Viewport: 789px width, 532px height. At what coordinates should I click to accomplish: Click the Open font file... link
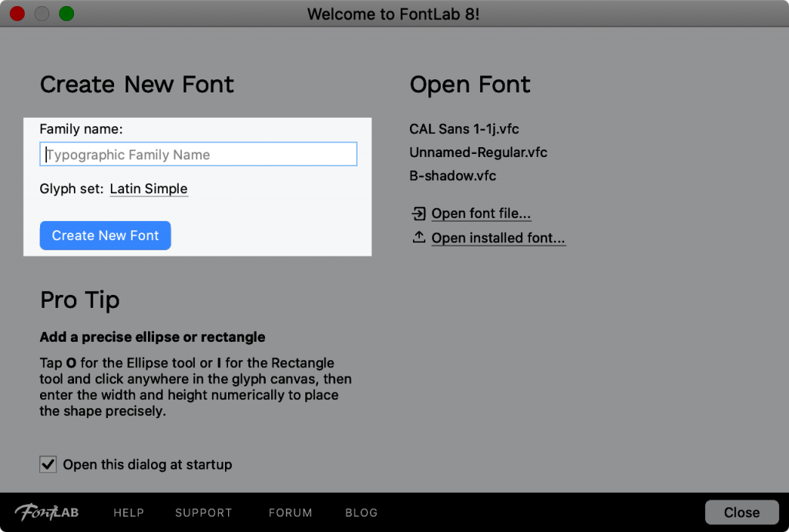tap(481, 213)
